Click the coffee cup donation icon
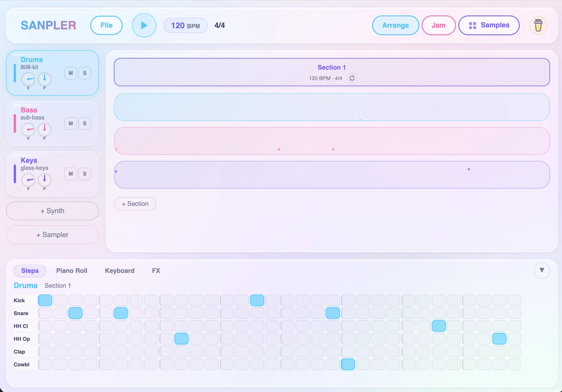The image size is (562, 392). click(538, 25)
